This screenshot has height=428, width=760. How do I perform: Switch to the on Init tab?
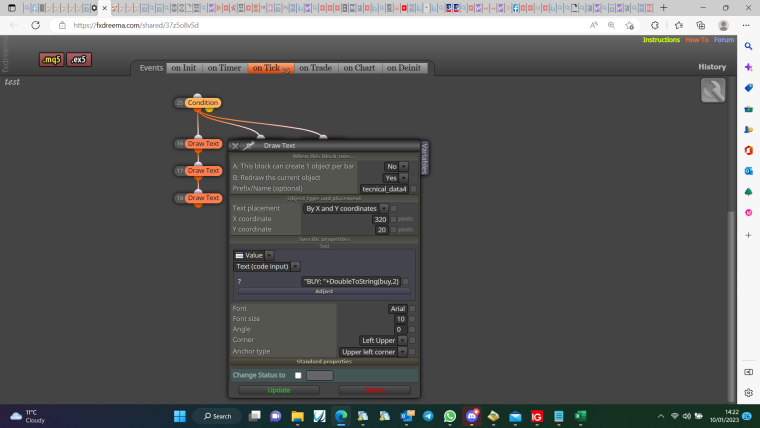click(184, 68)
